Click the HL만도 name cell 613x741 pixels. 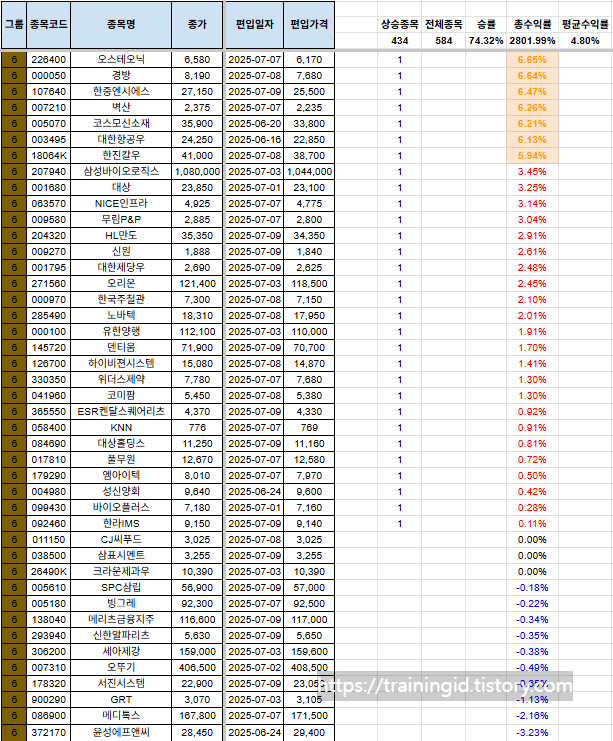[121, 236]
